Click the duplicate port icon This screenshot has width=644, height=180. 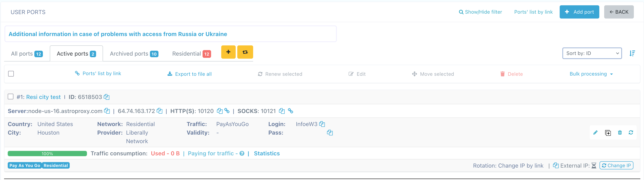(x=608, y=133)
